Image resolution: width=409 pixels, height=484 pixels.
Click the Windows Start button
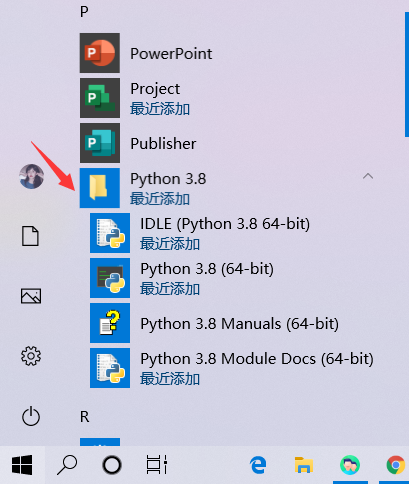tap(22, 465)
